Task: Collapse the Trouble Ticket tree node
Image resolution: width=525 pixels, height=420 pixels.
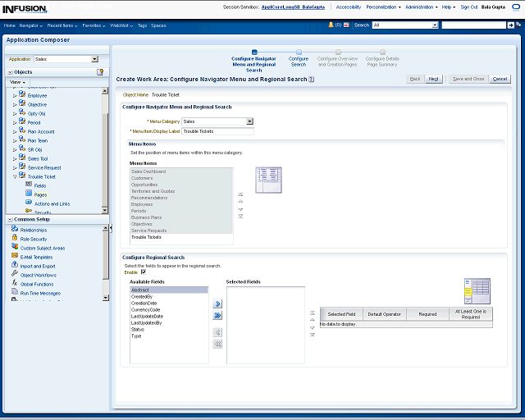Action: point(14,176)
